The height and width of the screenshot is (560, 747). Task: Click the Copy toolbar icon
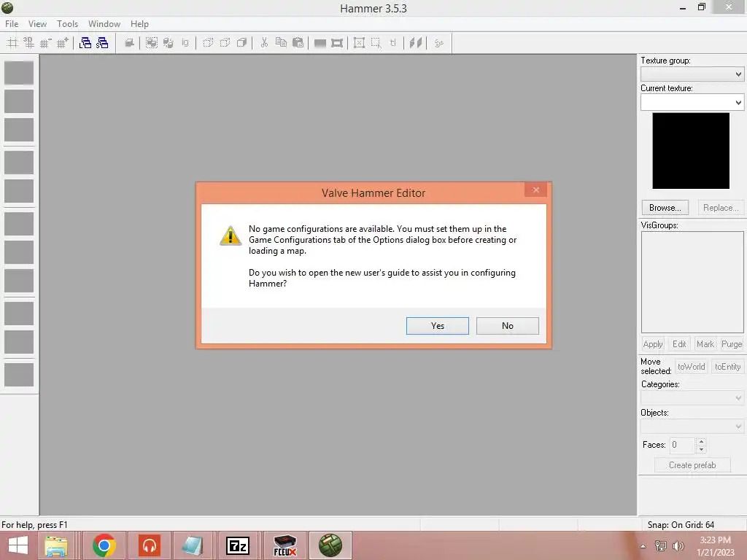coord(281,43)
